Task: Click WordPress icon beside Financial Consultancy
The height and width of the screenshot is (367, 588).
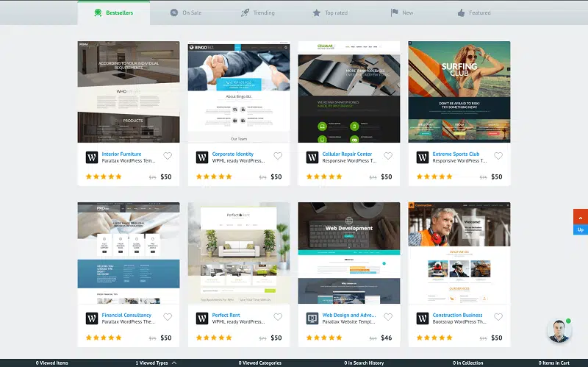Action: [92, 318]
